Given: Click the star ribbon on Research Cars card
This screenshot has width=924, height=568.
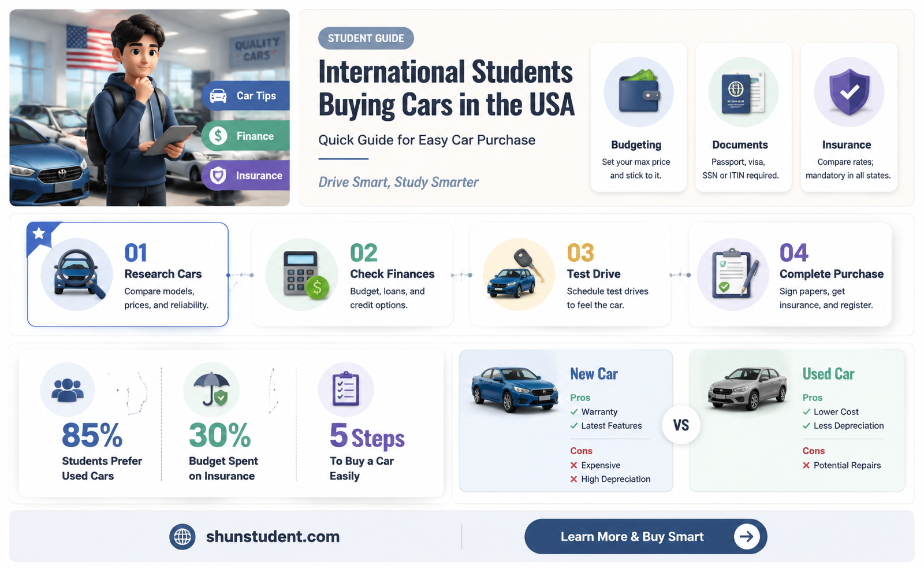Looking at the screenshot, I should [x=39, y=234].
